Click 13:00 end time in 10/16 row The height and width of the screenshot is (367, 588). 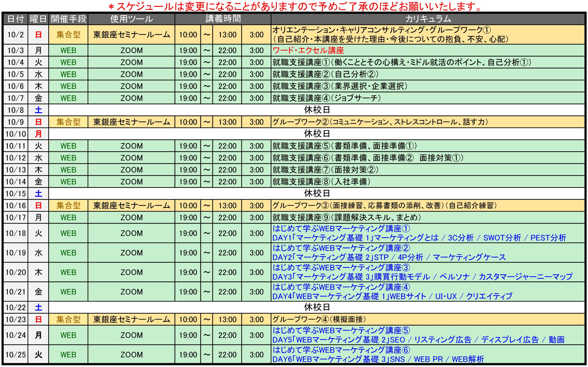point(227,206)
